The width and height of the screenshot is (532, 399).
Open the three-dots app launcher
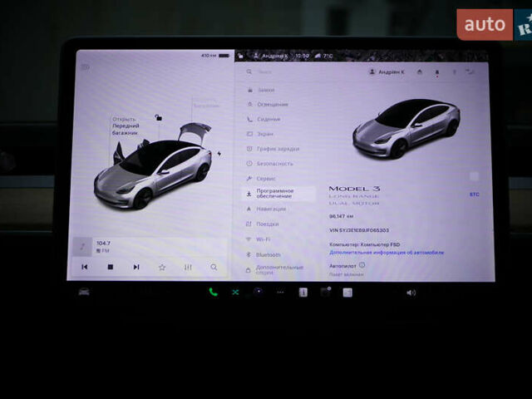click(280, 293)
